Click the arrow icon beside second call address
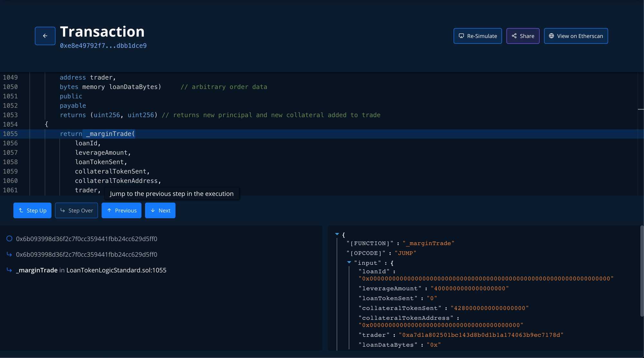This screenshot has height=358, width=644. tap(9, 254)
